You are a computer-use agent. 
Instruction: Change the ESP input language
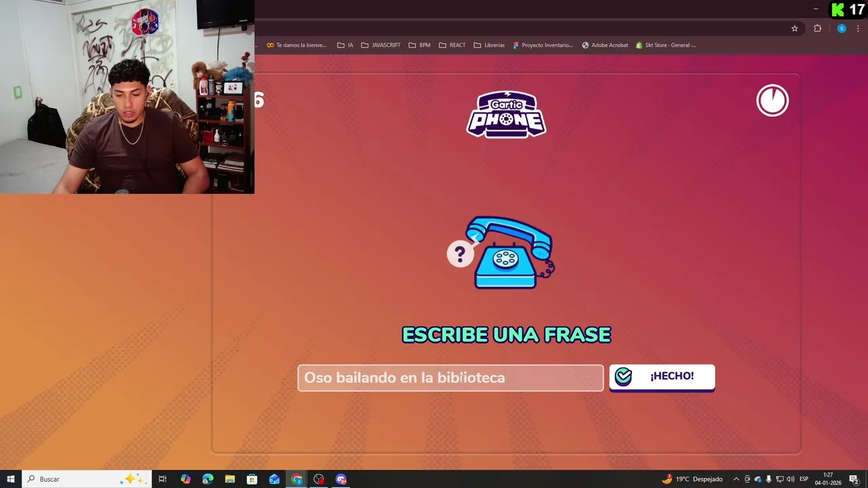tap(804, 479)
